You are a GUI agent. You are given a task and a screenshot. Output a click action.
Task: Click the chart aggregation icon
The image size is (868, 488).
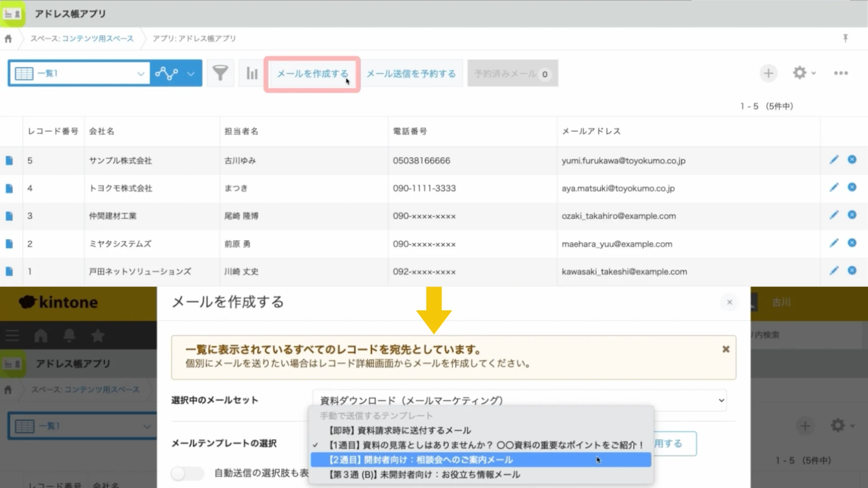coord(251,73)
